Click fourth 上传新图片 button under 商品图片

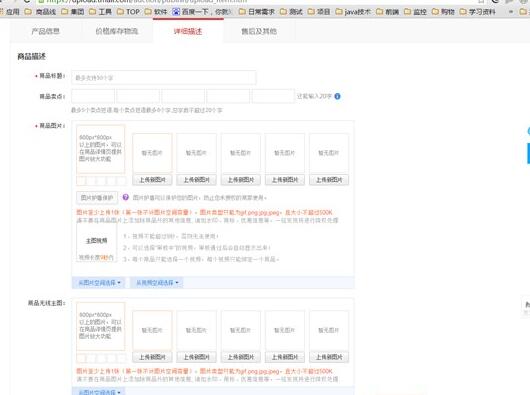[x=285, y=180]
